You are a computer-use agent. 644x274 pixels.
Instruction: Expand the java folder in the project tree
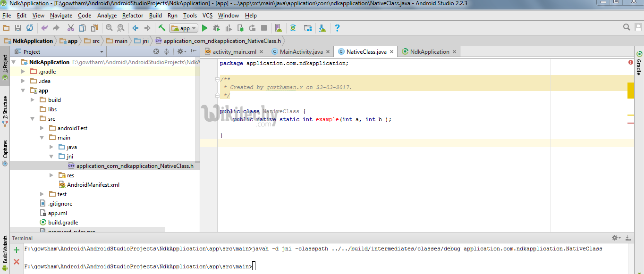pos(51,147)
